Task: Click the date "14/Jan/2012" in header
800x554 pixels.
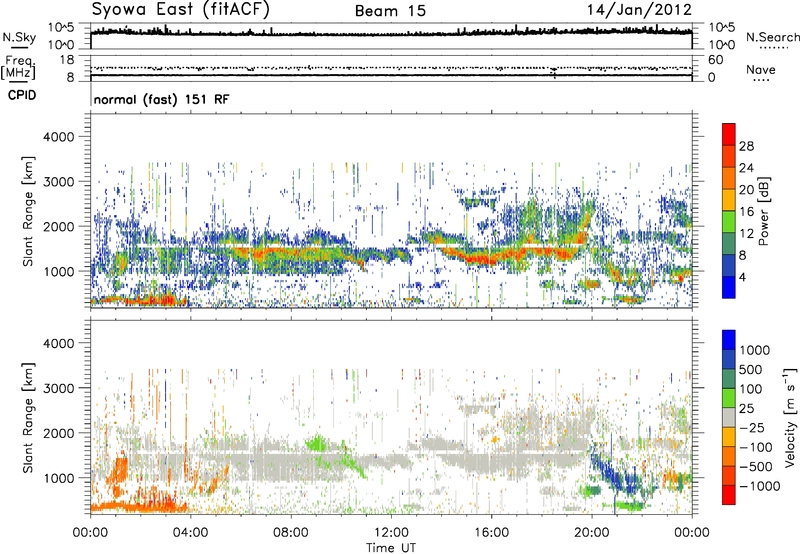Action: coord(639,10)
